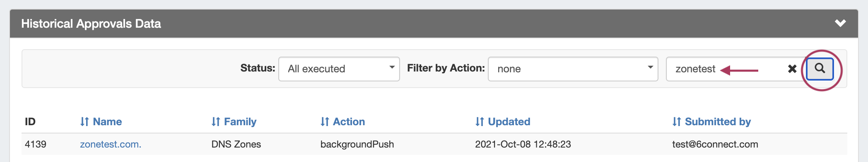This screenshot has height=162, width=868.
Task: Clear search text with X icon
Action: click(x=792, y=69)
